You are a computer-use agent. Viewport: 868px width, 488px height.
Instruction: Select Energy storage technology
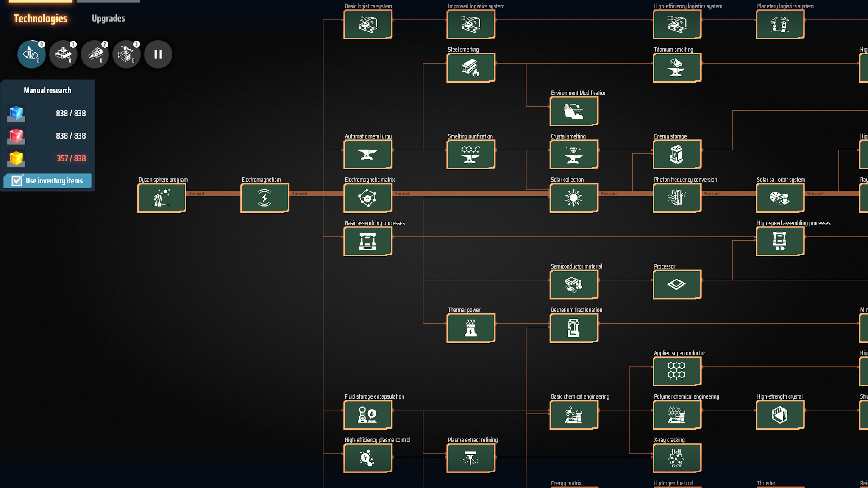(677, 155)
